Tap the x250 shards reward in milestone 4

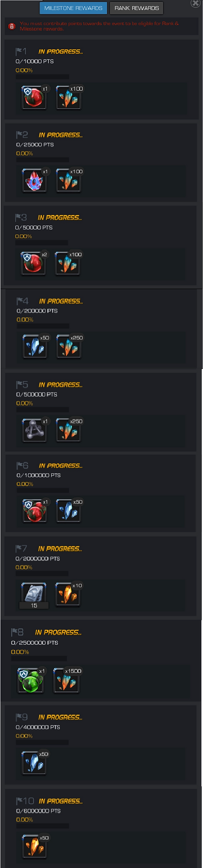point(69,347)
